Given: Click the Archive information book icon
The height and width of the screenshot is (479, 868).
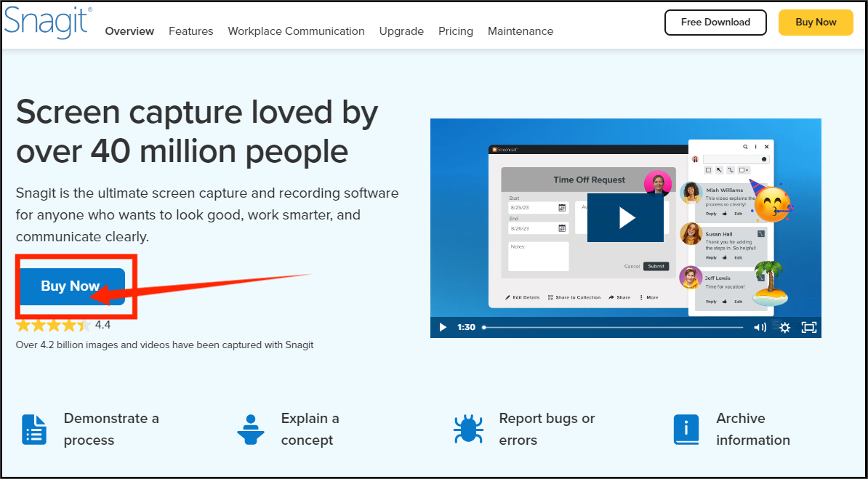Looking at the screenshot, I should coord(686,430).
